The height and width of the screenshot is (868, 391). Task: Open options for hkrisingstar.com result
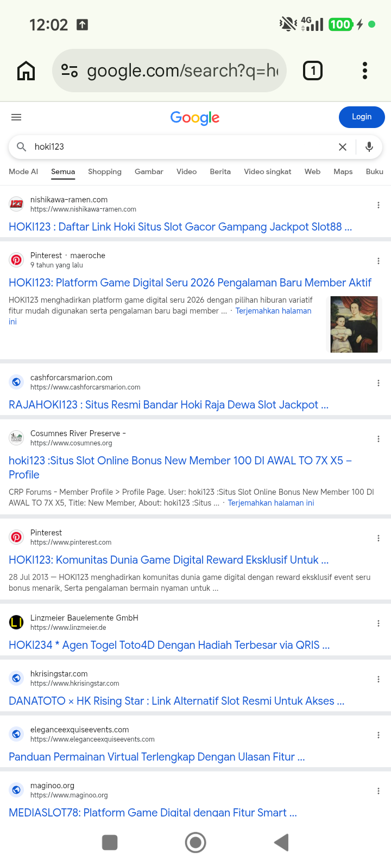click(x=379, y=679)
